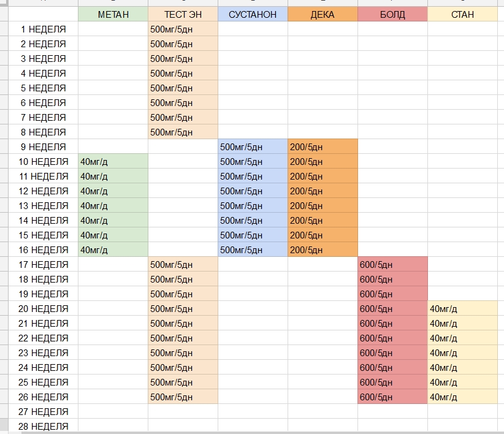Click СТАН cell in 23 НЕДЕЛЯ row
Image resolution: width=504 pixels, height=434 pixels.
(x=462, y=352)
